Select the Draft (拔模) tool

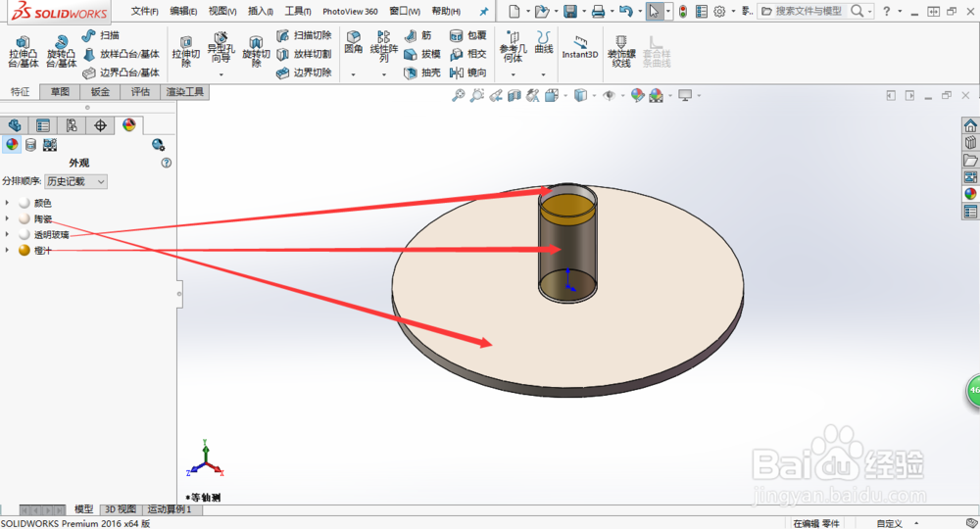422,54
